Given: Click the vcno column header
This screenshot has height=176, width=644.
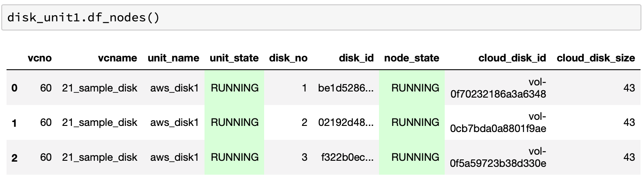Looking at the screenshot, I should point(39,58).
